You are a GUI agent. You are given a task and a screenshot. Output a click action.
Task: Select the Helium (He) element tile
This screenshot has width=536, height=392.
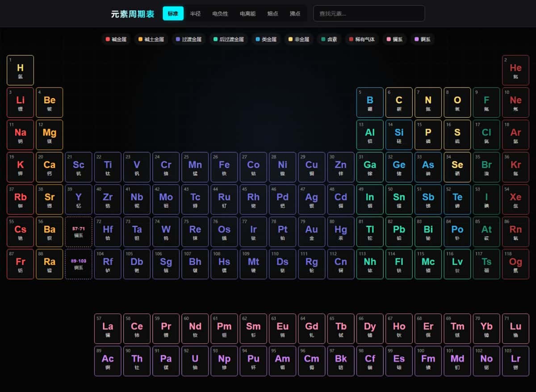(x=515, y=70)
